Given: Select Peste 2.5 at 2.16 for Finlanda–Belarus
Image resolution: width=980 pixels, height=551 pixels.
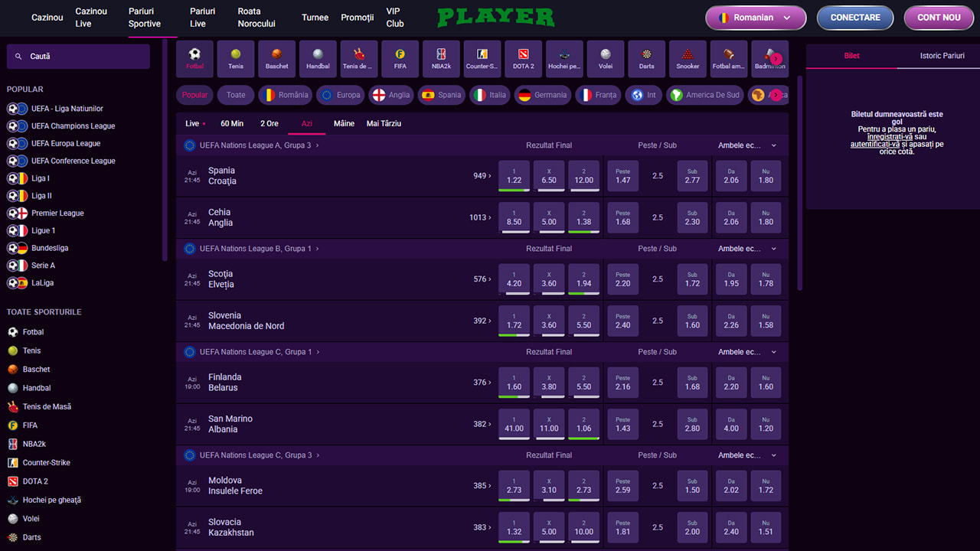Looking at the screenshot, I should [x=623, y=383].
